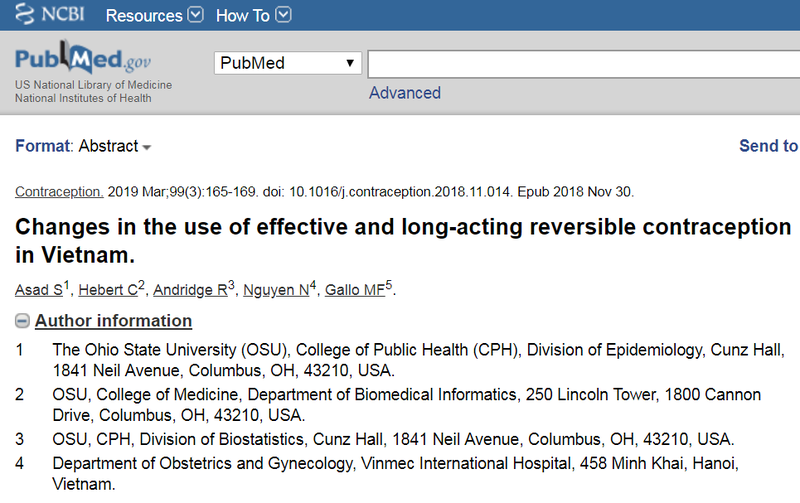The height and width of the screenshot is (503, 800).
Task: Click the How To chevron icon
Action: click(x=284, y=15)
